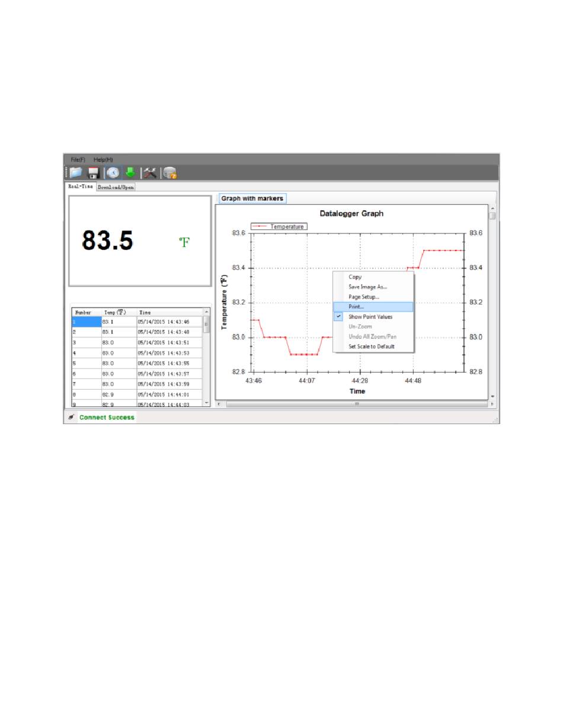563x728 pixels.
Task: Click the save floppy disk icon
Action: (x=93, y=172)
